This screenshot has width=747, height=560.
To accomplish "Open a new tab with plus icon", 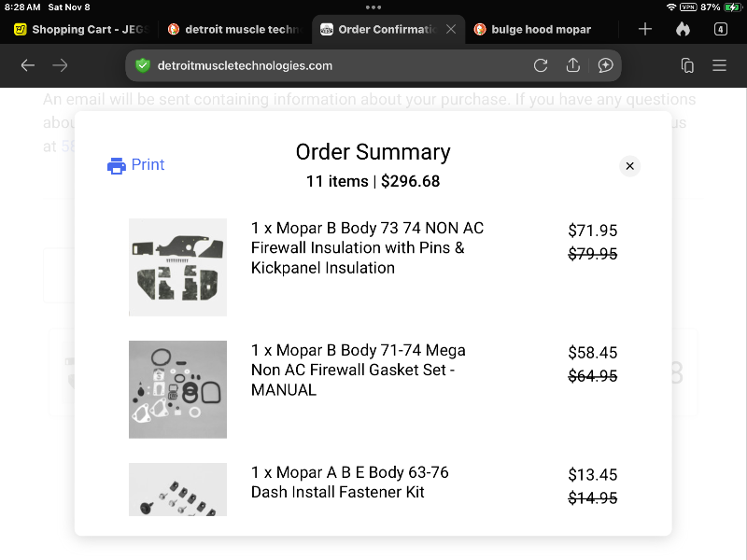I will pos(645,29).
